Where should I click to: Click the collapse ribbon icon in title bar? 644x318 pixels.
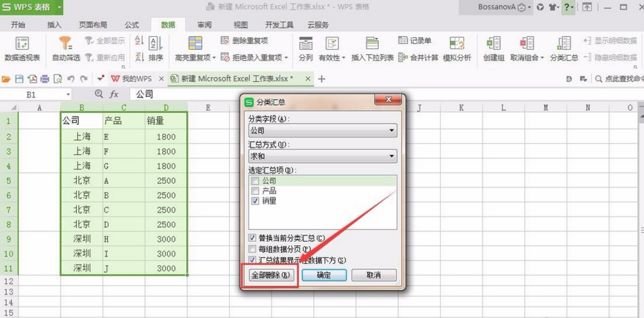tap(587, 7)
